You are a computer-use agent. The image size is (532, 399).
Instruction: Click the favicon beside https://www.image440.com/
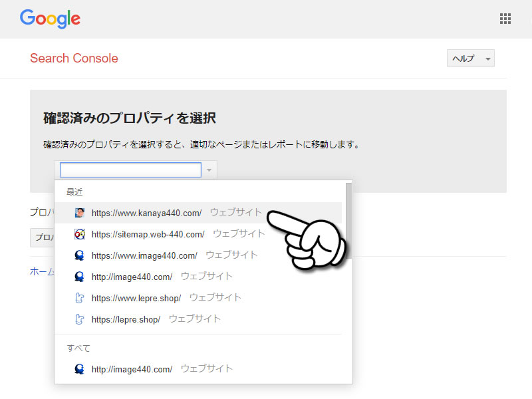tap(79, 255)
